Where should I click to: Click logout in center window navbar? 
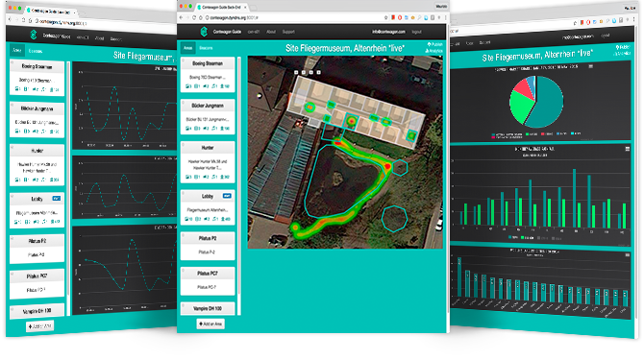pyautogui.click(x=417, y=32)
